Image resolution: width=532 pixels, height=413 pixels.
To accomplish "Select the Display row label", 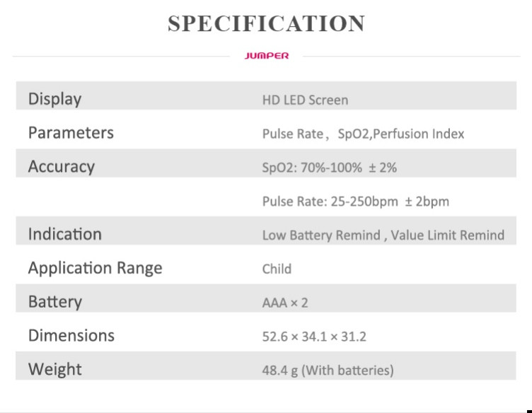I will point(54,99).
